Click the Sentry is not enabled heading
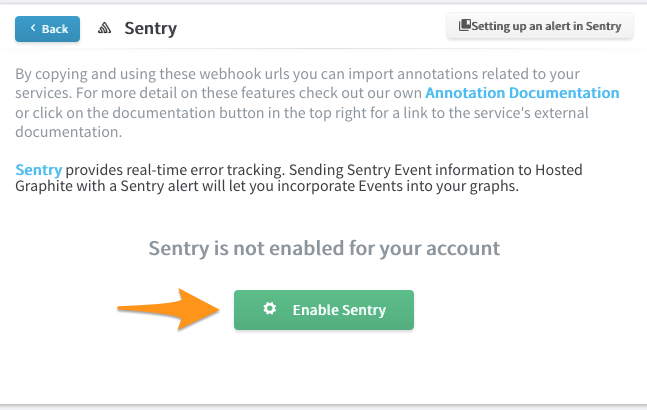The image size is (647, 410). (x=324, y=248)
